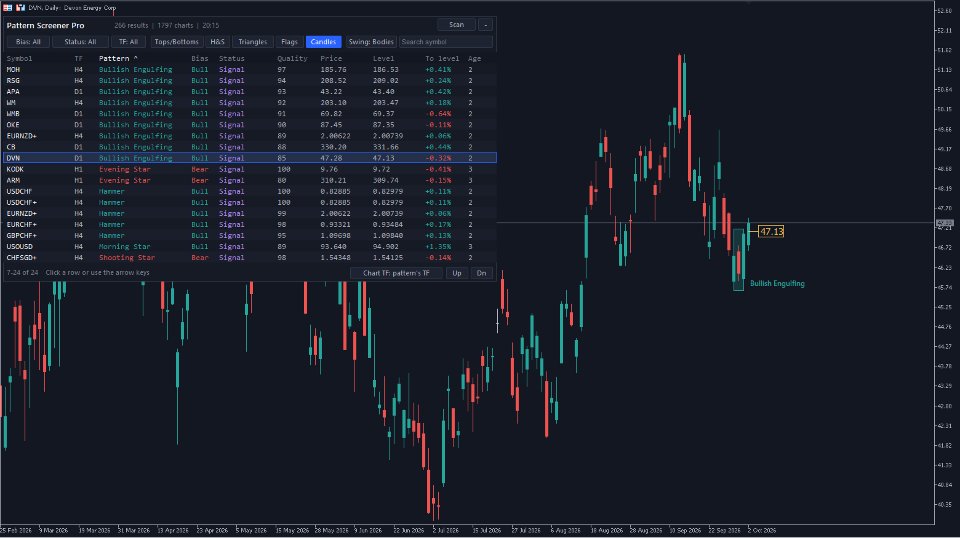Viewport: 960px width, 538px height.
Task: Sort results by Quality column header
Action: coord(292,59)
